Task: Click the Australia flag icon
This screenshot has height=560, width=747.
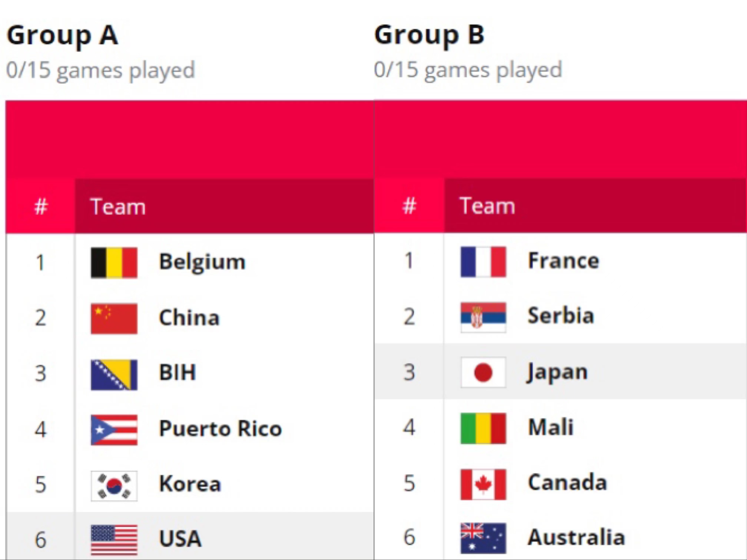Action: [483, 538]
